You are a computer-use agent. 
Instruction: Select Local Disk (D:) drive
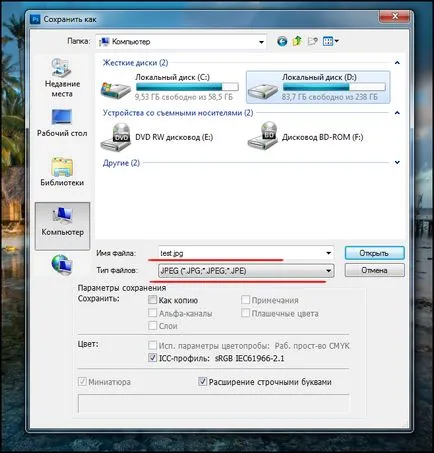[x=318, y=87]
